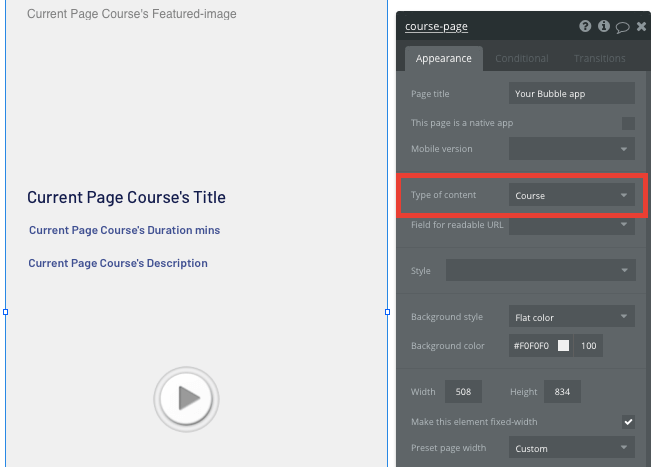Select the play button video element
The width and height of the screenshot is (651, 467).
pyautogui.click(x=186, y=399)
